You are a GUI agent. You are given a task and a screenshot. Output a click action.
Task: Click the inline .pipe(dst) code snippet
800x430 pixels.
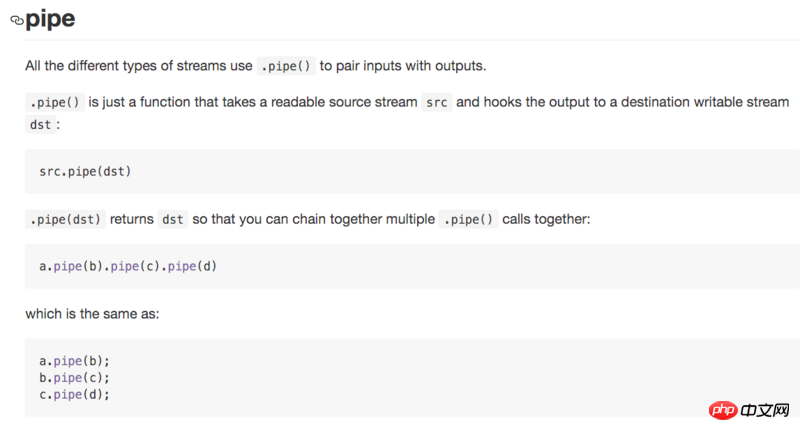[65, 219]
